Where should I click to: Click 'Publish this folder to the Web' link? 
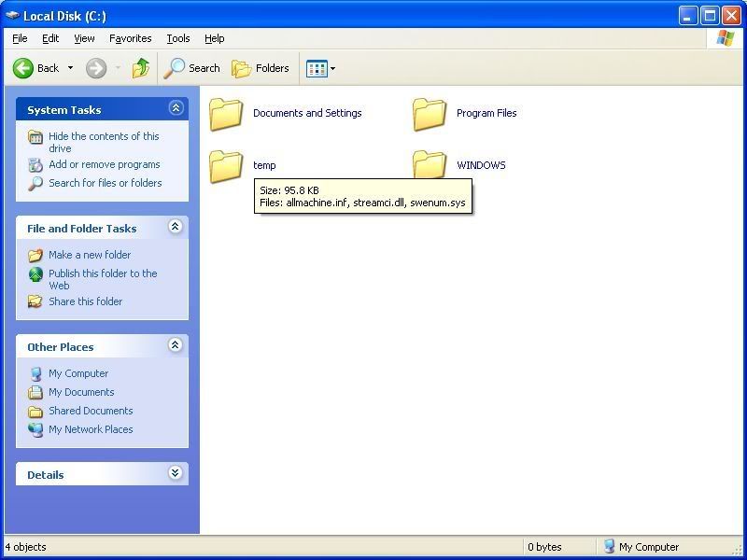[103, 279]
